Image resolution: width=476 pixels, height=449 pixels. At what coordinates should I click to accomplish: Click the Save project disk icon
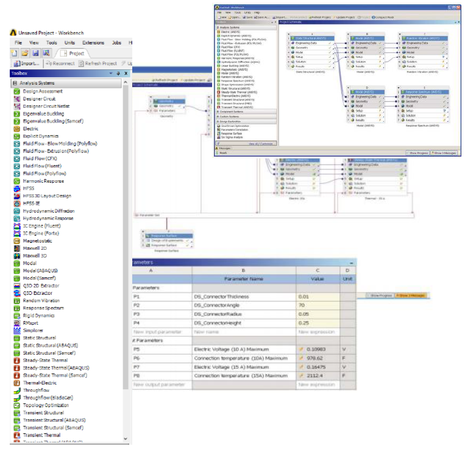[x=35, y=54]
